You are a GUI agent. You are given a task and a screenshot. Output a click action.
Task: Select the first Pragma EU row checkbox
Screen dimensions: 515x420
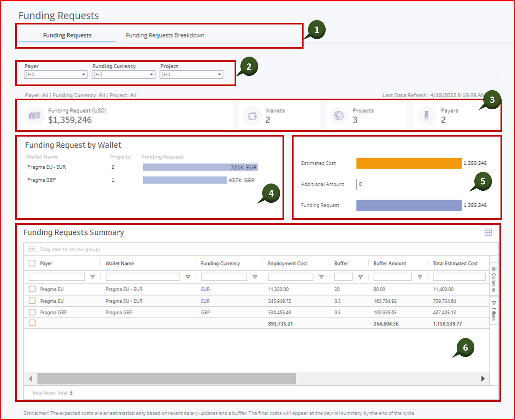tap(32, 289)
